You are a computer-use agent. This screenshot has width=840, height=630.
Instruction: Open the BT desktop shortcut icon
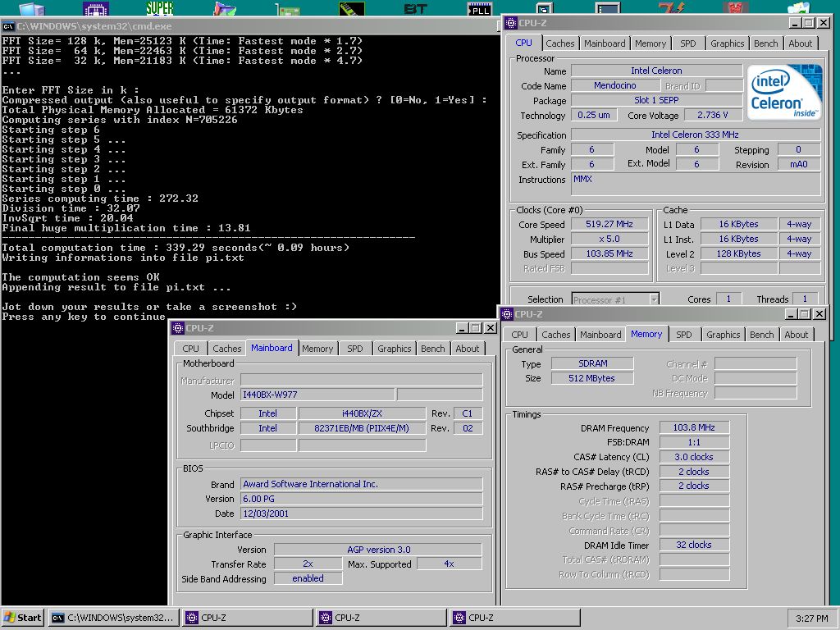(x=415, y=8)
